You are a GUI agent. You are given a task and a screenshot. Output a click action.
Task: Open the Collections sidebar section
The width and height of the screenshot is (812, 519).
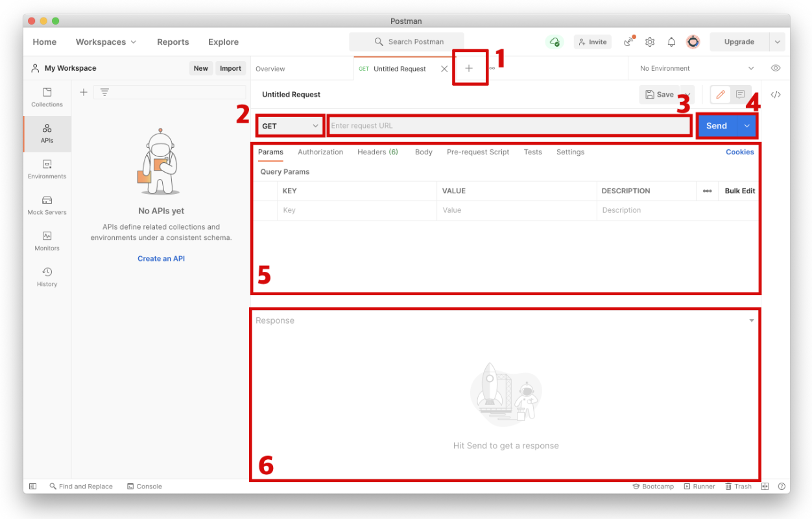47,97
